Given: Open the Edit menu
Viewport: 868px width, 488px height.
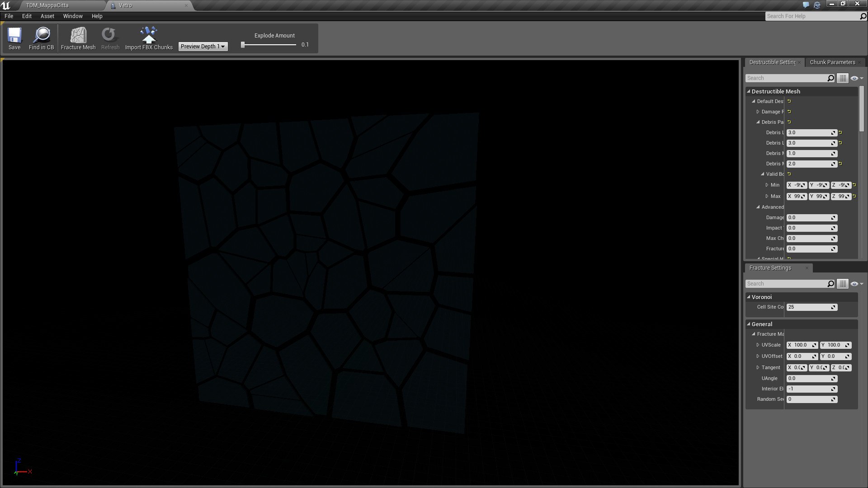Looking at the screenshot, I should (x=27, y=16).
